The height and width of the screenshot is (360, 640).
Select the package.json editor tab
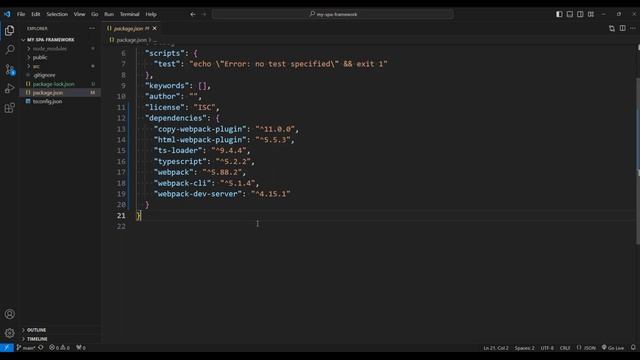131,28
